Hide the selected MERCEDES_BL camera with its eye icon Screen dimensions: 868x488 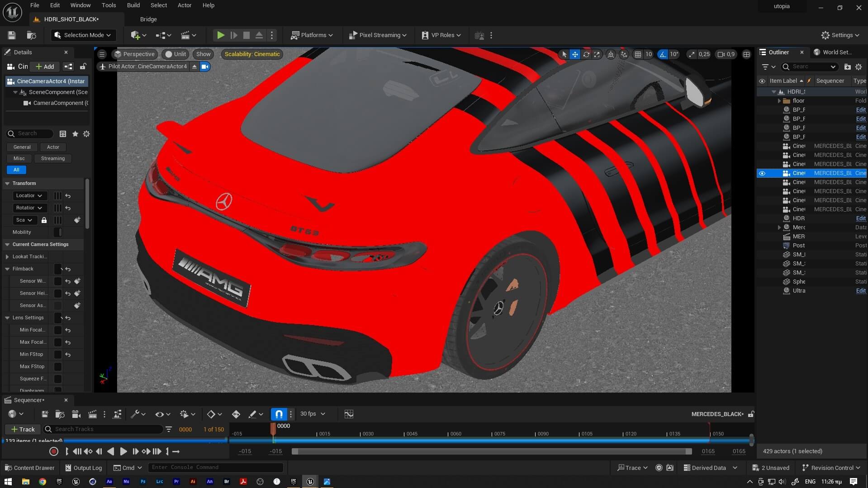(763, 173)
